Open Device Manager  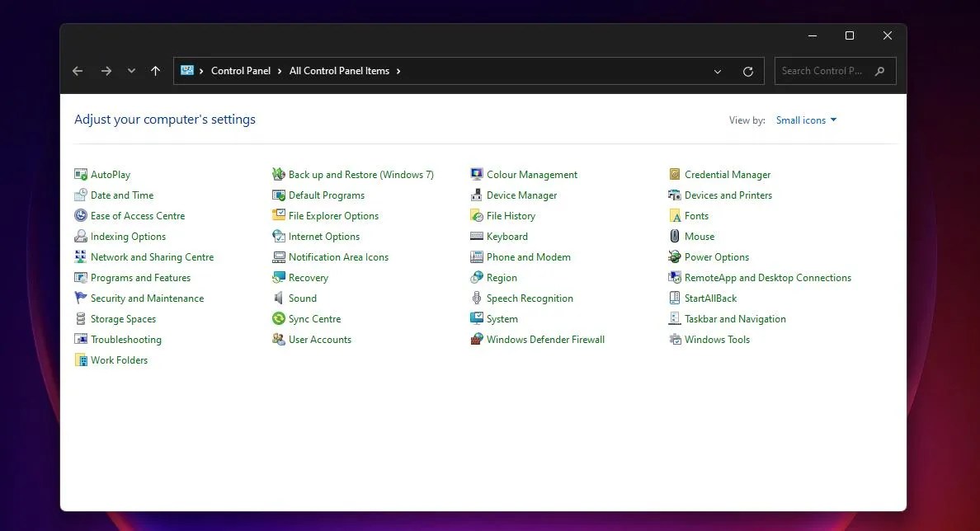(521, 195)
